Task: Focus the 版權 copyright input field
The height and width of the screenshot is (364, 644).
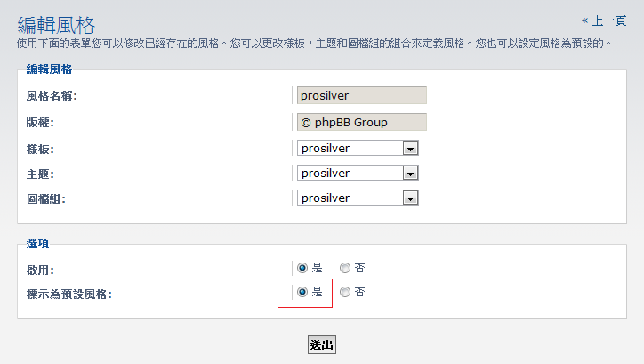Action: 361,122
